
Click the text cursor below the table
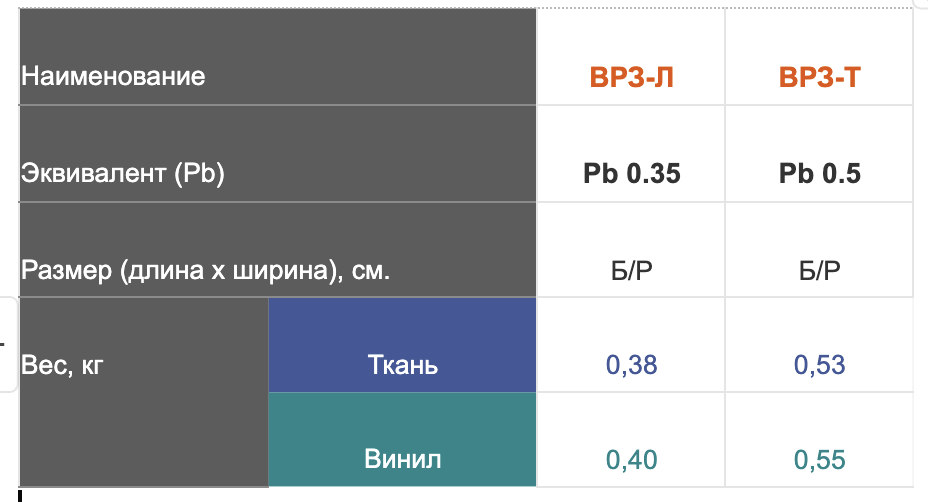point(19,494)
